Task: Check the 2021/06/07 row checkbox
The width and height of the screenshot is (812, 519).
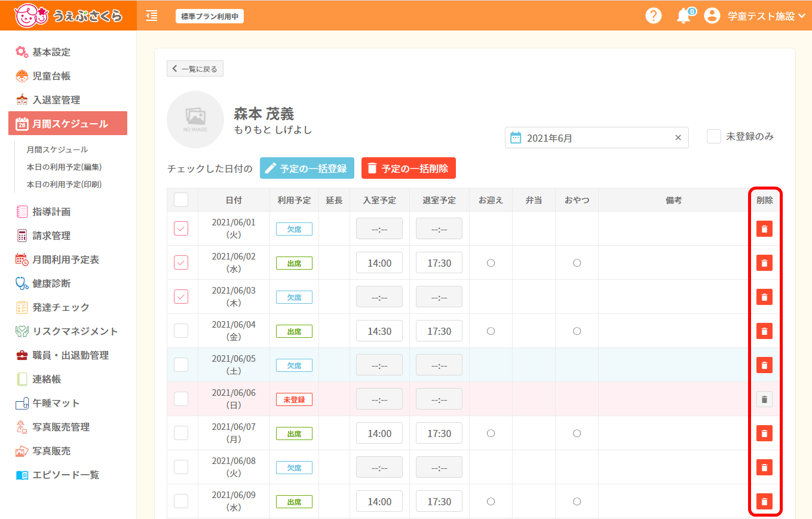Action: pos(181,433)
